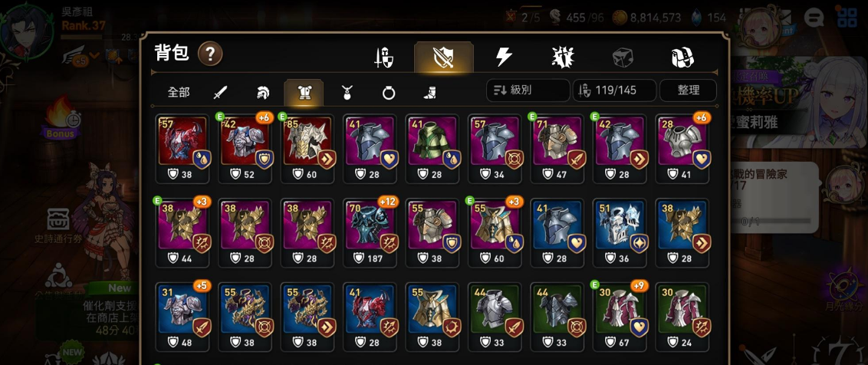Select the level 30 armor with +9
The height and width of the screenshot is (365, 868).
(620, 317)
